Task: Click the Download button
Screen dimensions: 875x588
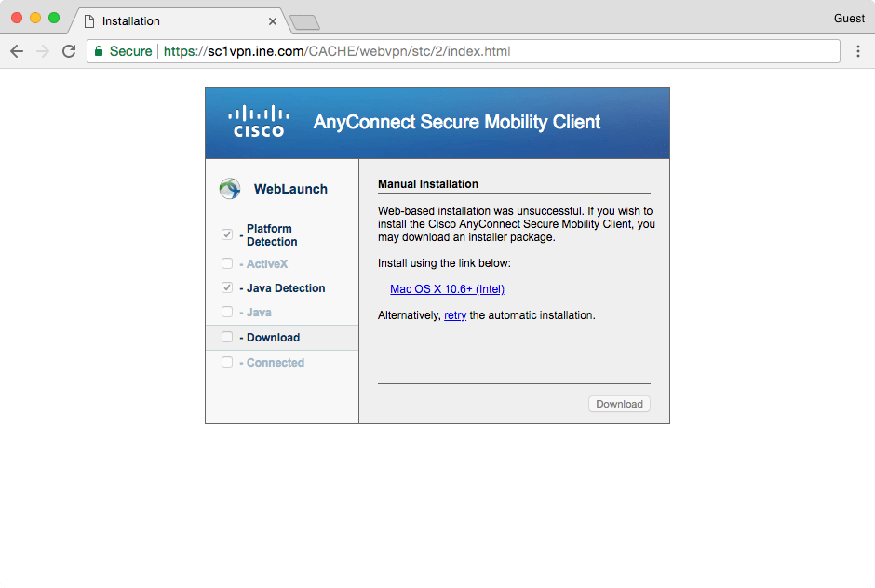Action: coord(618,403)
